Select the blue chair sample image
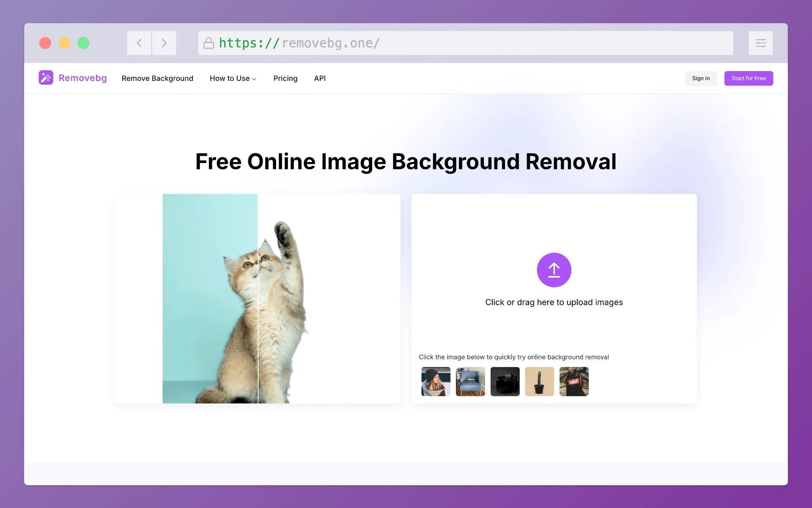 click(x=470, y=381)
